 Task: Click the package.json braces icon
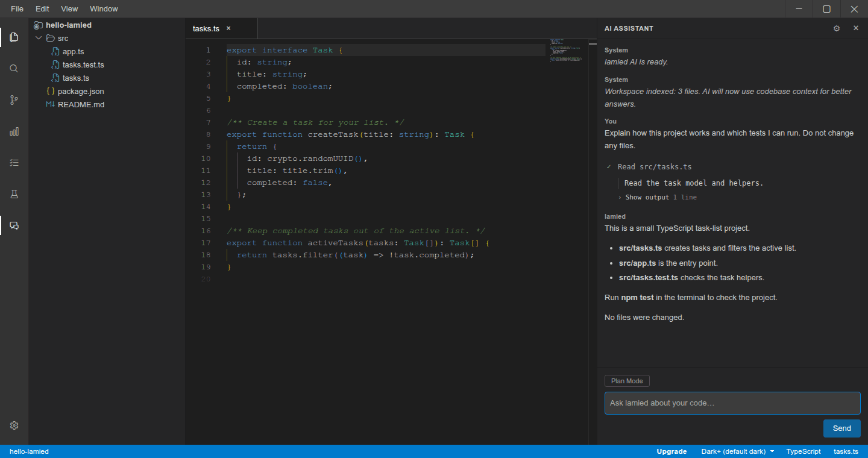point(51,92)
